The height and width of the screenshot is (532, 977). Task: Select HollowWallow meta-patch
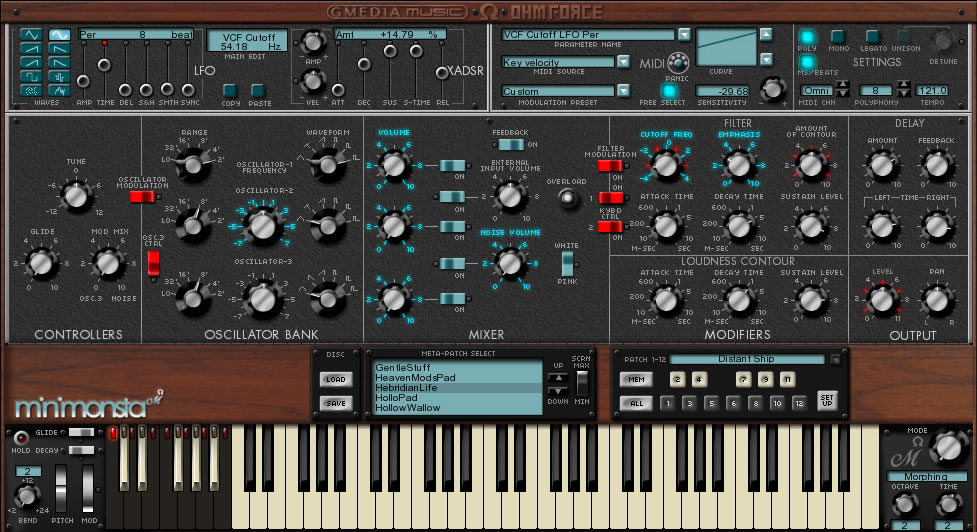457,407
